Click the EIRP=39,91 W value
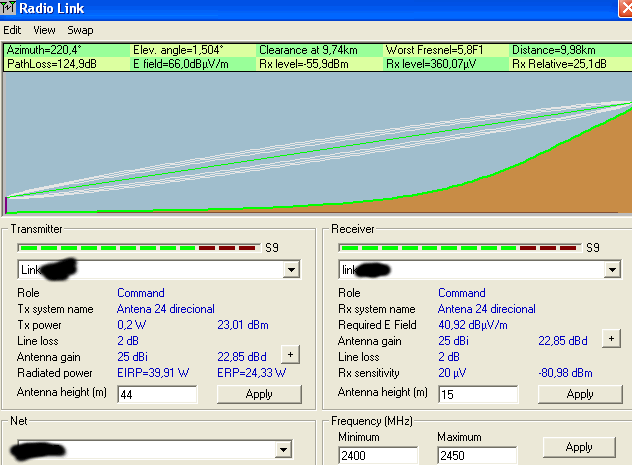This screenshot has width=632, height=465. point(153,373)
